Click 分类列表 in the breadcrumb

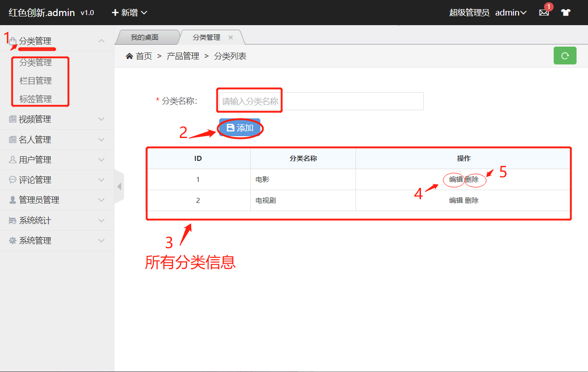pyautogui.click(x=231, y=56)
